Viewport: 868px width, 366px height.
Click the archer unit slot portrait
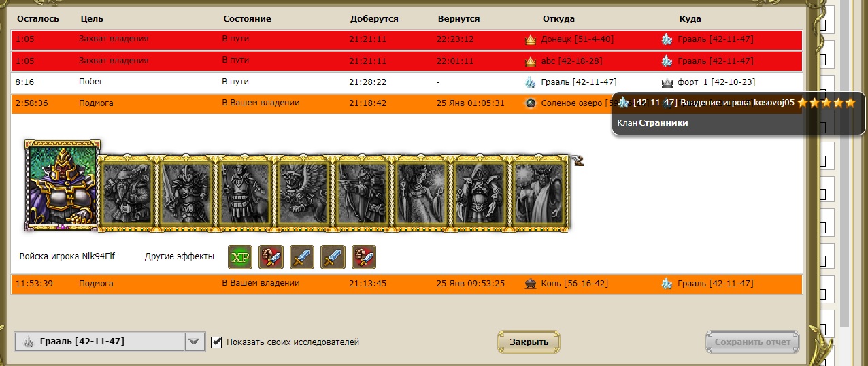pos(363,193)
